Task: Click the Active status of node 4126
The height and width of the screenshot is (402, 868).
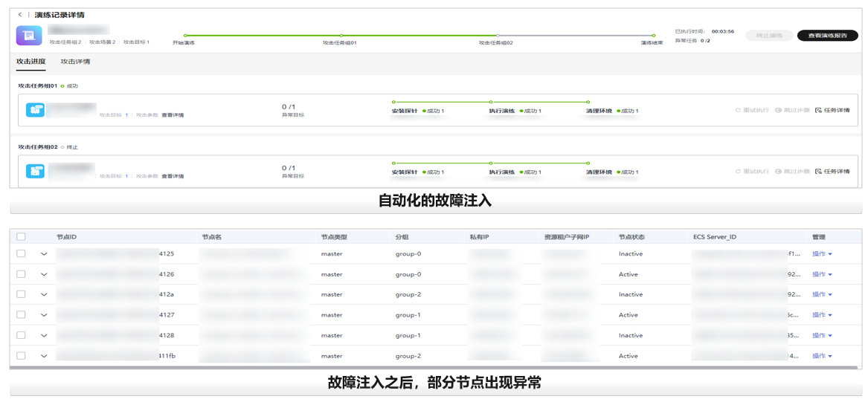Action: (x=629, y=274)
